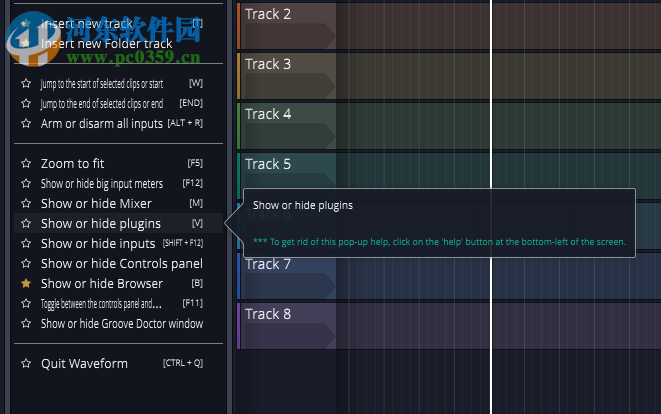Favorite the Show or hide Groove Doctor window
Image resolution: width=661 pixels, height=414 pixels.
26,324
